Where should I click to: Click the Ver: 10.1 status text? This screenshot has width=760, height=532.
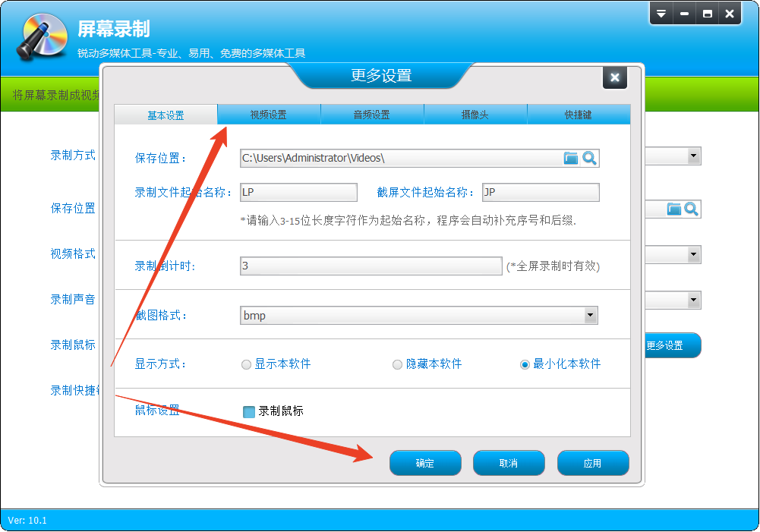click(x=27, y=521)
